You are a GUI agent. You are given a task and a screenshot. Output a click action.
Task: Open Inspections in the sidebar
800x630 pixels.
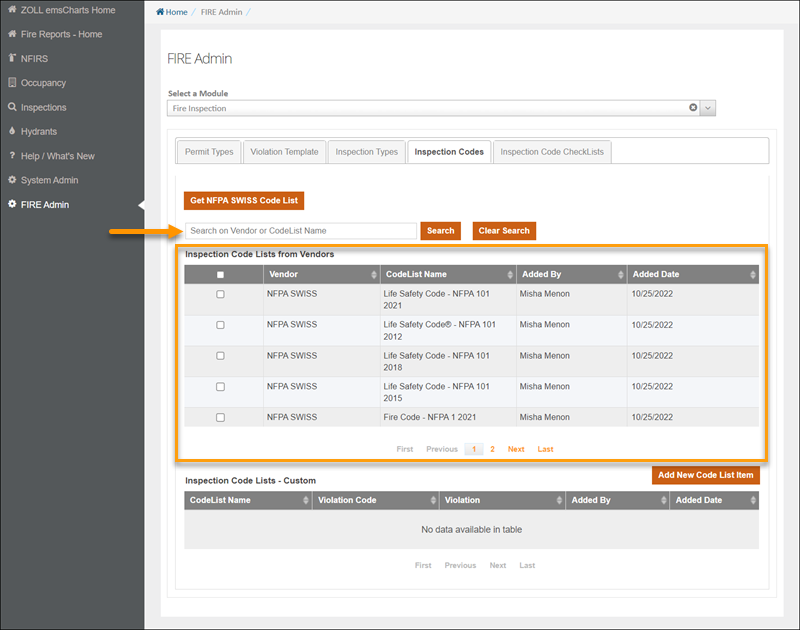pyautogui.click(x=43, y=107)
